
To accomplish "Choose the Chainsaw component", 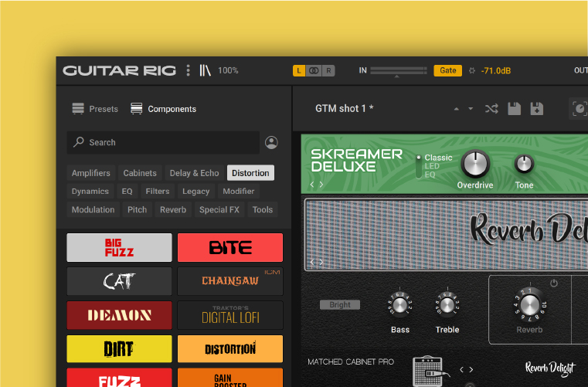I will tap(230, 281).
